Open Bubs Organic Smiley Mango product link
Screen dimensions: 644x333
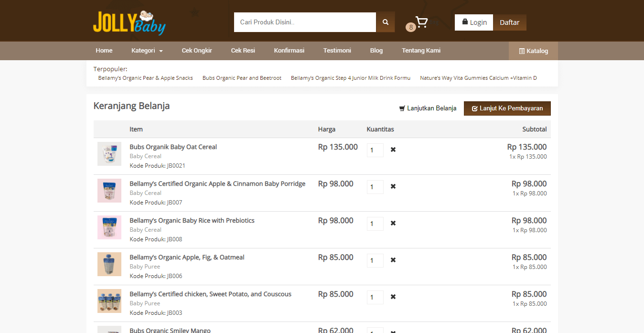tap(170, 330)
